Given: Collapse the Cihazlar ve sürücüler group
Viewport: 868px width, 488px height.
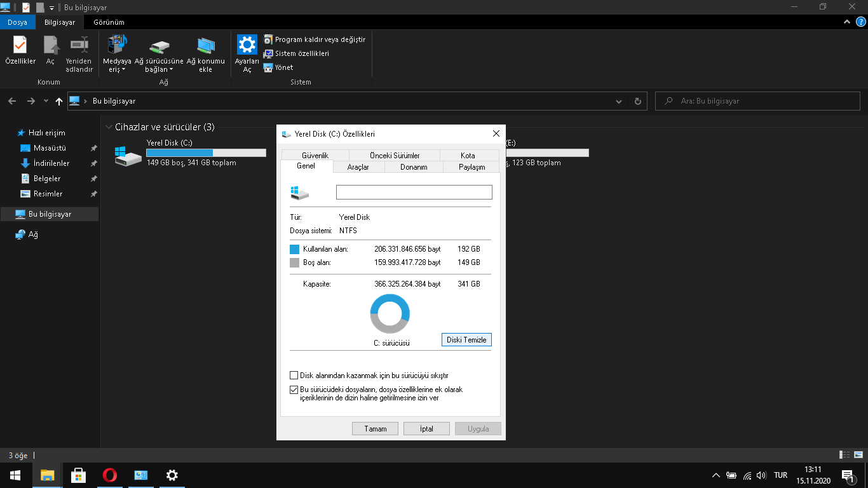Looking at the screenshot, I should (x=109, y=127).
